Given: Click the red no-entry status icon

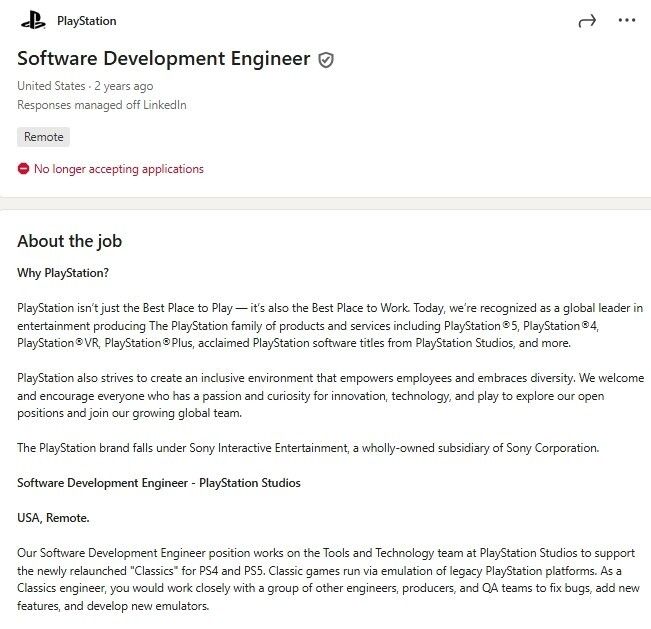Looking at the screenshot, I should click(x=23, y=169).
